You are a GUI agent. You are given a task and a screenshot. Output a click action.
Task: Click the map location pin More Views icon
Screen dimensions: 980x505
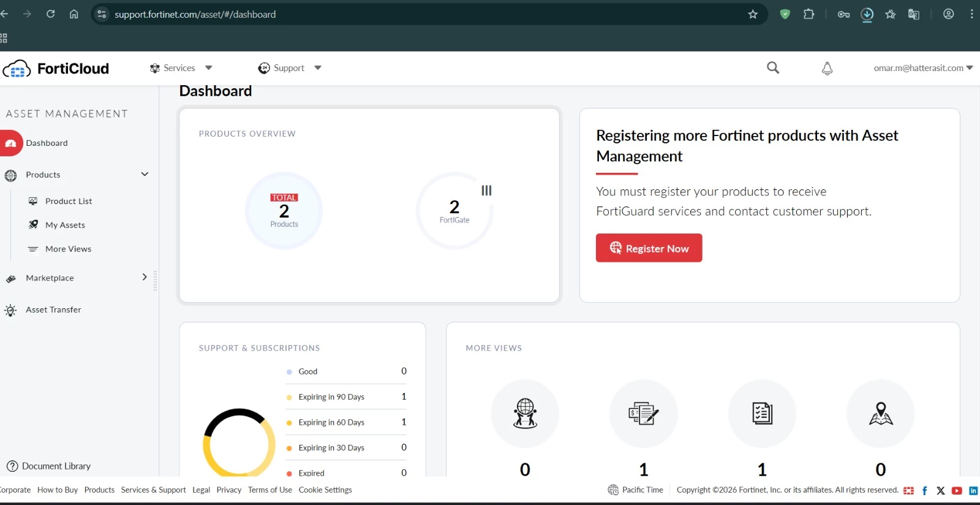click(881, 414)
